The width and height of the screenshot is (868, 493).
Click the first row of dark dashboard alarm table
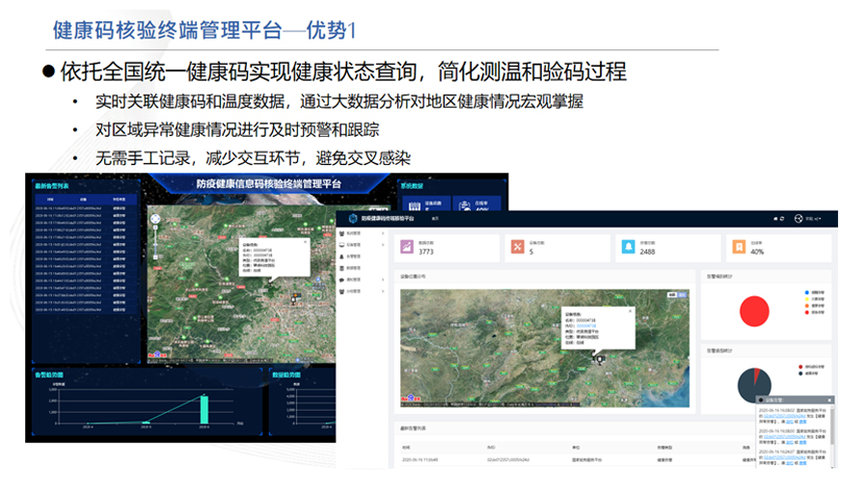tap(83, 208)
